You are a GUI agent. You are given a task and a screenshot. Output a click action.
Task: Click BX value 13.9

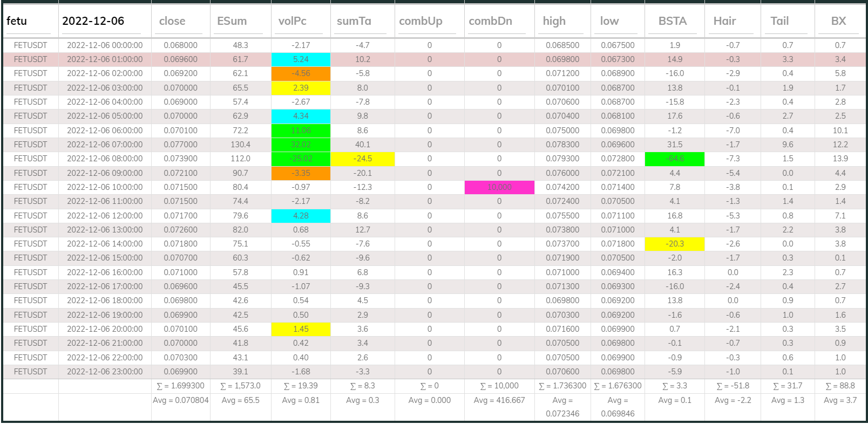coord(840,159)
